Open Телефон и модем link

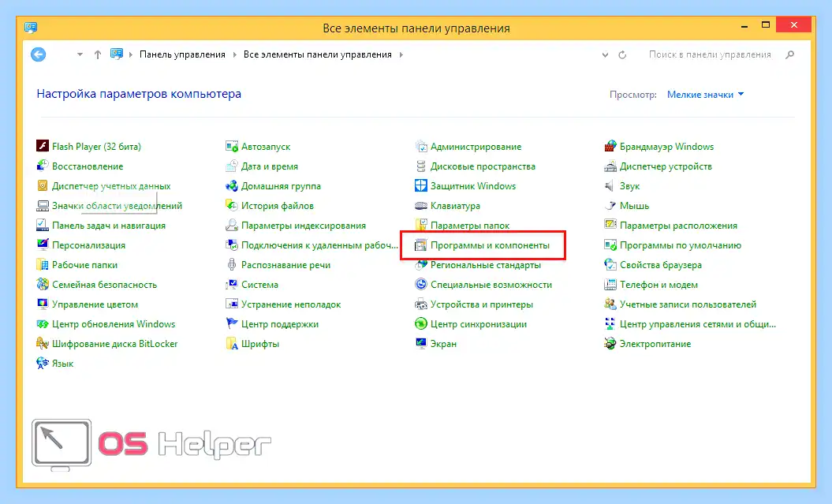tap(659, 285)
